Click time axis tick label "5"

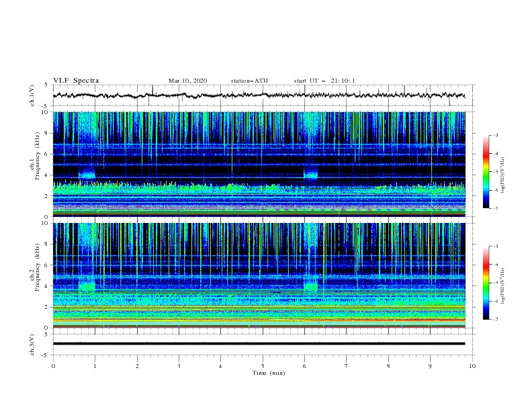coord(263,366)
